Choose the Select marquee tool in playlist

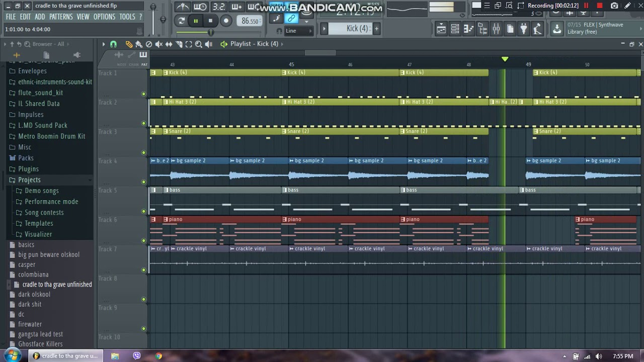(x=189, y=44)
